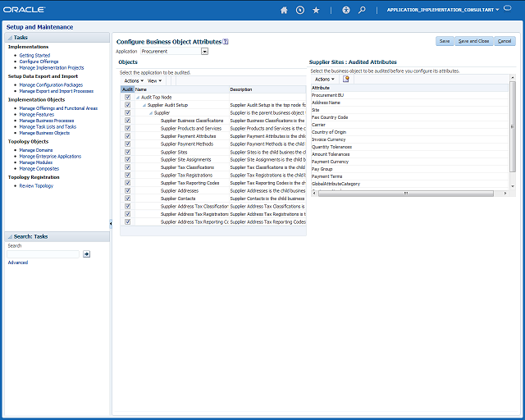This screenshot has width=525, height=420.
Task: Open the Getting Started link
Action: point(34,55)
